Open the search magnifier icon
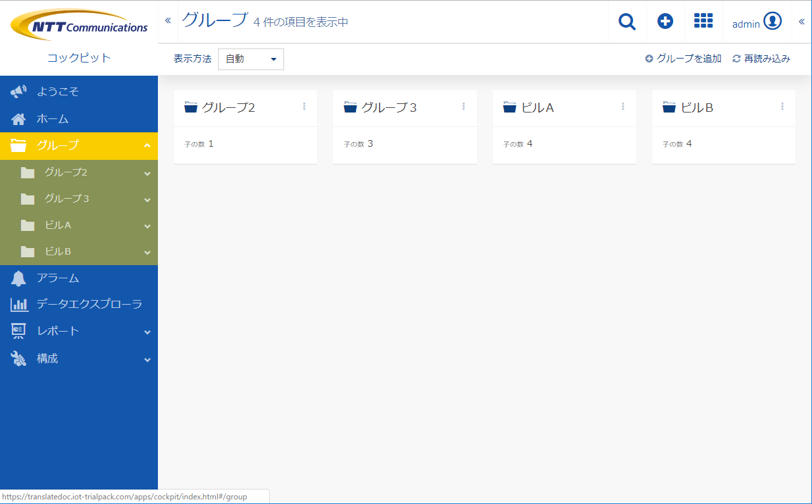The height and width of the screenshot is (504, 812). click(x=627, y=22)
